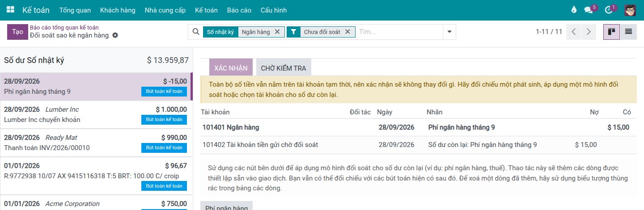Click the Có column header
This screenshot has width=644, height=210.
pos(627,112)
